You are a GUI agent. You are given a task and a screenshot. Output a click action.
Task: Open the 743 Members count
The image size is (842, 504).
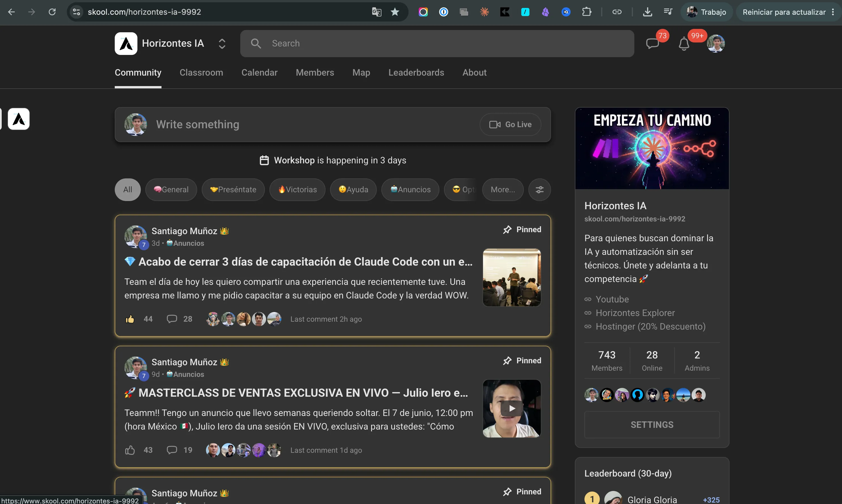(607, 361)
